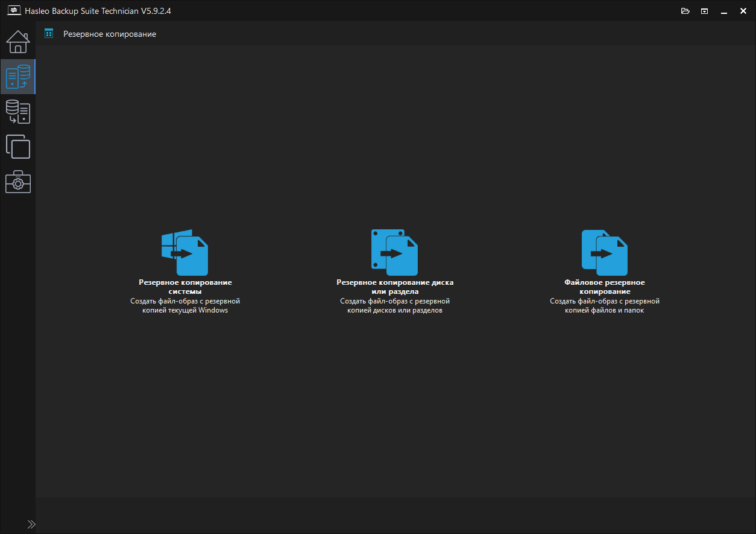The image size is (756, 534).
Task: Open the Clone section in the sidebar
Action: click(17, 147)
